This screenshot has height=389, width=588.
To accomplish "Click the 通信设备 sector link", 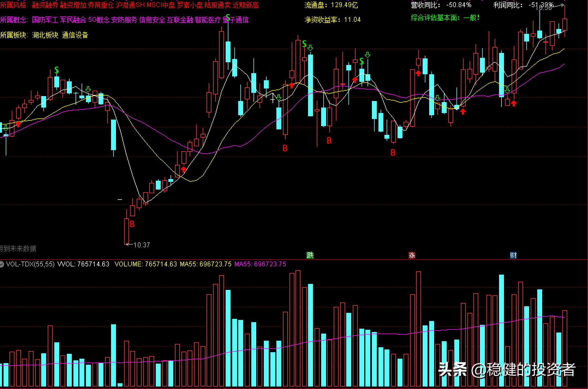I will tap(75, 35).
